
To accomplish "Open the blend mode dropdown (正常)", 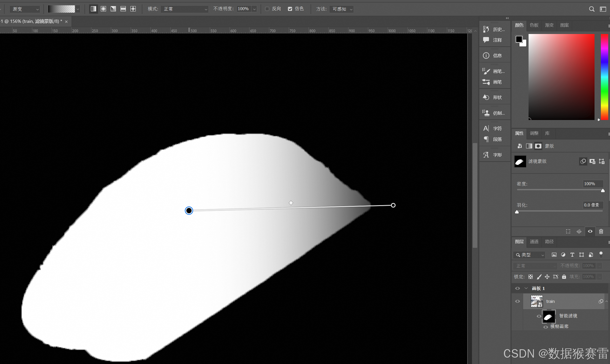I will [185, 9].
